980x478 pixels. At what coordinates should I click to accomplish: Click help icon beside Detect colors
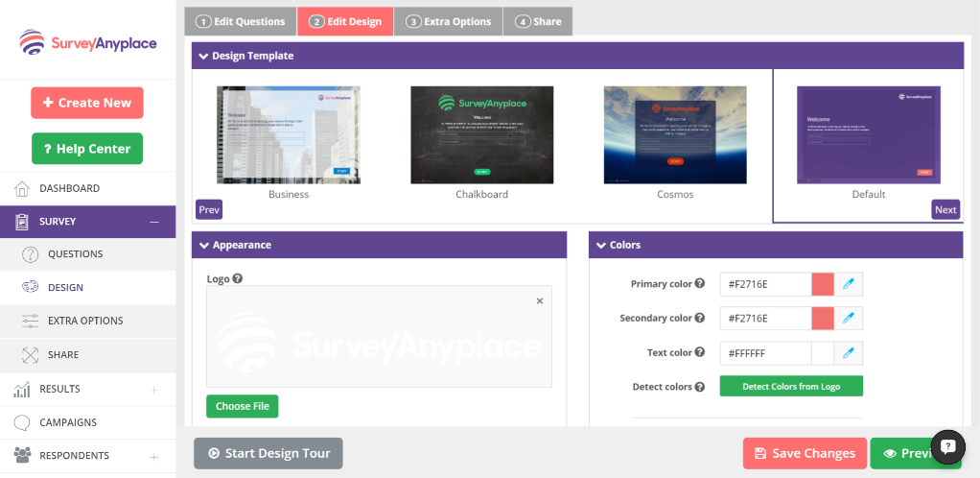(700, 387)
